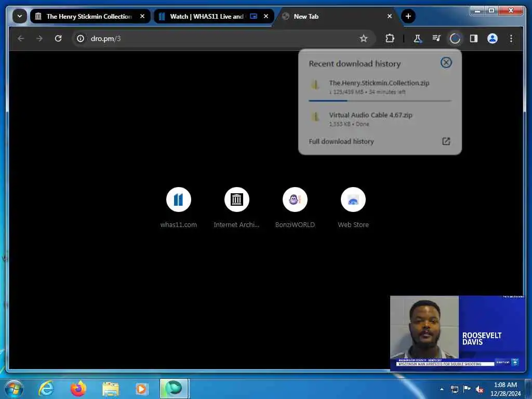Open the media controls icon

tap(436, 38)
